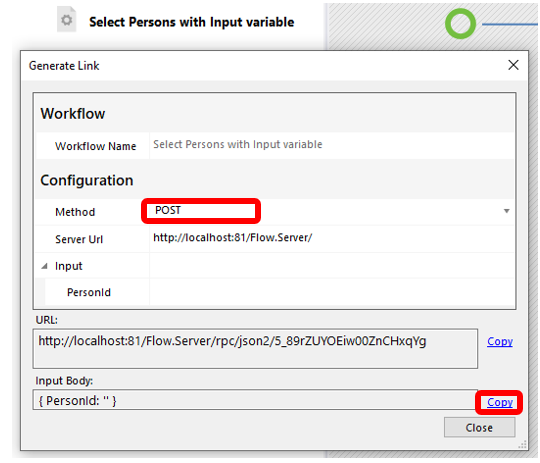Click the green circle start node
This screenshot has height=463, width=540.
(460, 24)
